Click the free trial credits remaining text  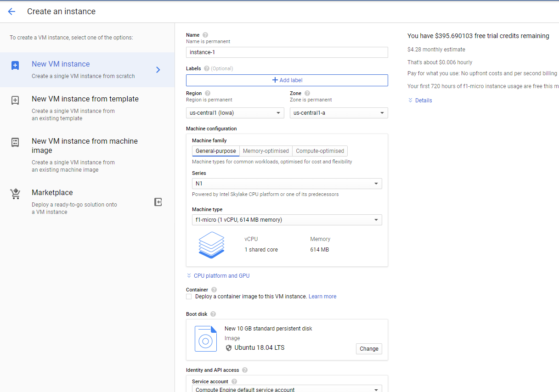(478, 36)
